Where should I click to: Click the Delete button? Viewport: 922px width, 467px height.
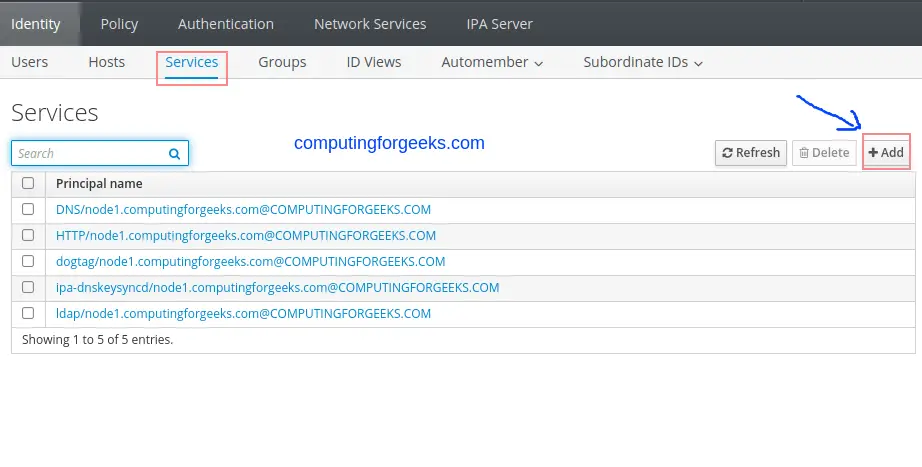824,153
